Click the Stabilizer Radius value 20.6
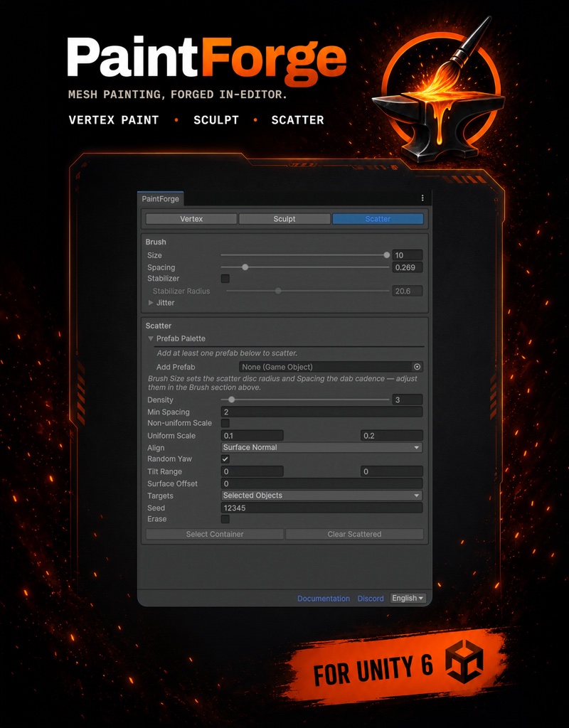Screen dimensions: 569x728 (x=408, y=291)
